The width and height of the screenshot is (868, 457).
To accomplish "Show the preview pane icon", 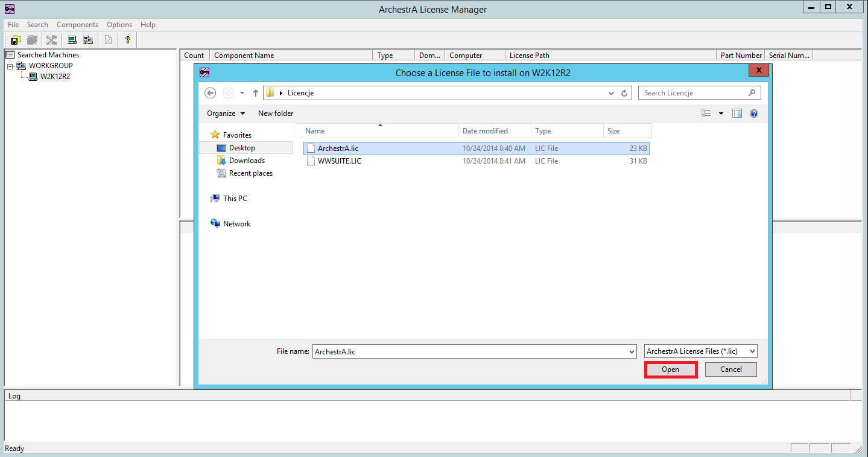I will 737,113.
